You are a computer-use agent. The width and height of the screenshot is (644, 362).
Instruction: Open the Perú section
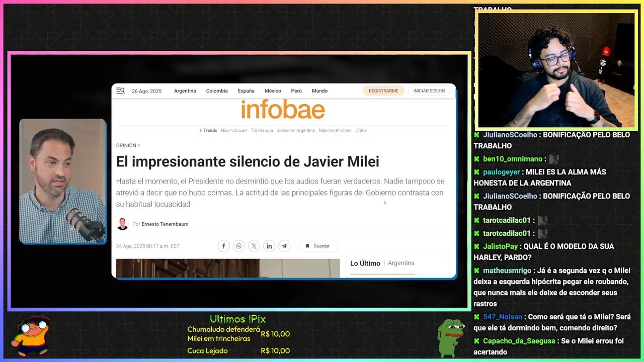coord(296,91)
